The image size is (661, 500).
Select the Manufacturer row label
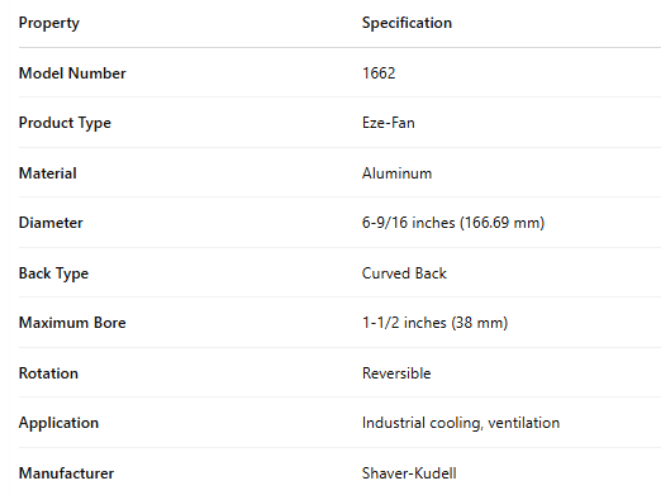66,473
